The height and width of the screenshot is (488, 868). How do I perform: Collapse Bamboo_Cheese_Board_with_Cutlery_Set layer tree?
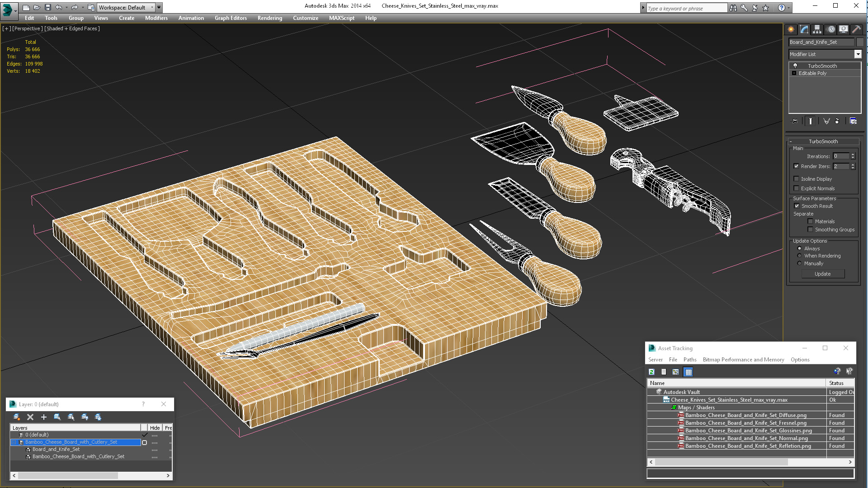click(x=14, y=442)
